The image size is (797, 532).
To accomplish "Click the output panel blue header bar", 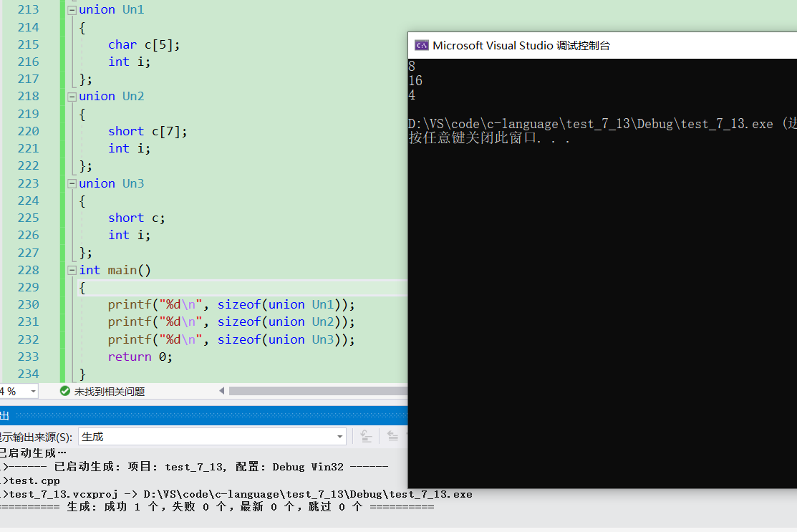I will tap(204, 415).
